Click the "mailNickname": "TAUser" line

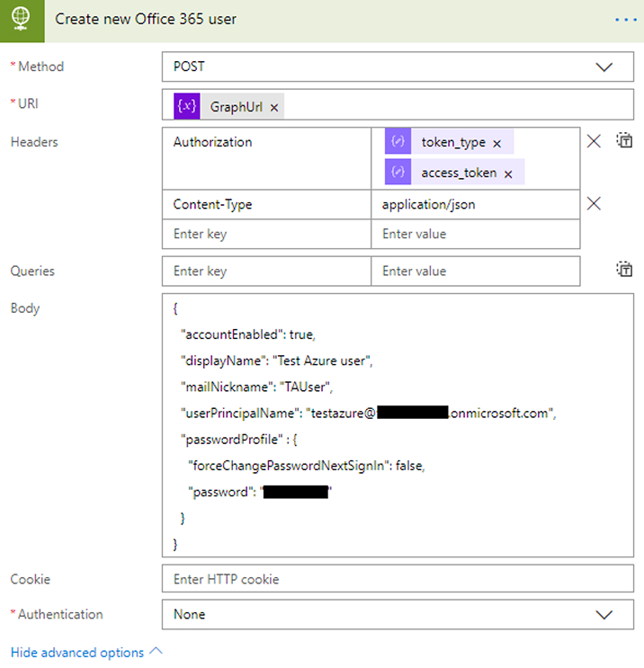[x=256, y=387]
